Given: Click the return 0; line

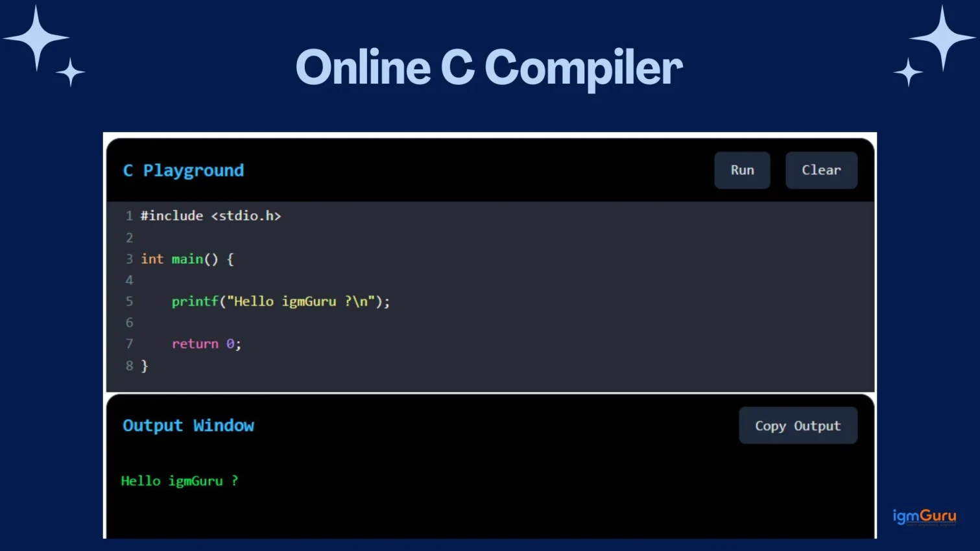Looking at the screenshot, I should [206, 344].
